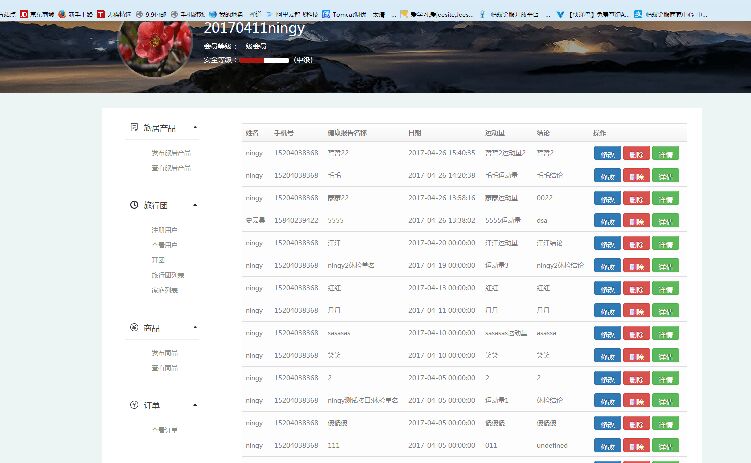
Task: Click the first red favicon in bookmarks bar
Action: point(25,15)
